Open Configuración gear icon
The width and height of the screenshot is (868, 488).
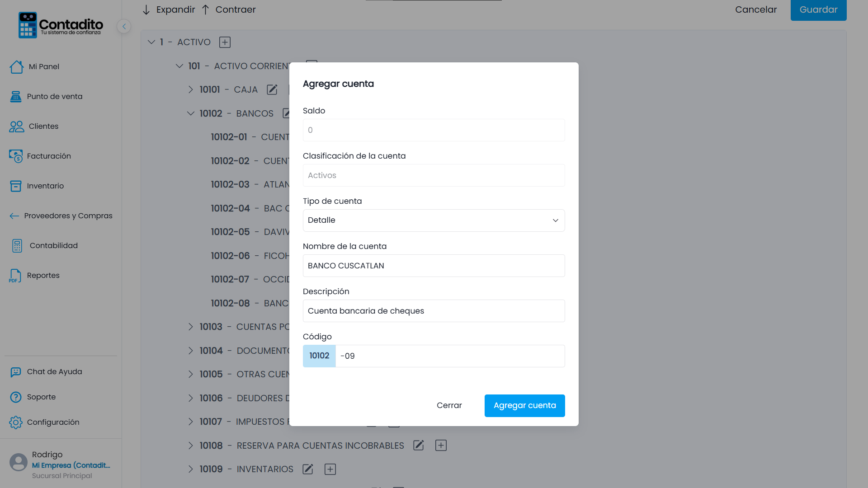pyautogui.click(x=16, y=422)
